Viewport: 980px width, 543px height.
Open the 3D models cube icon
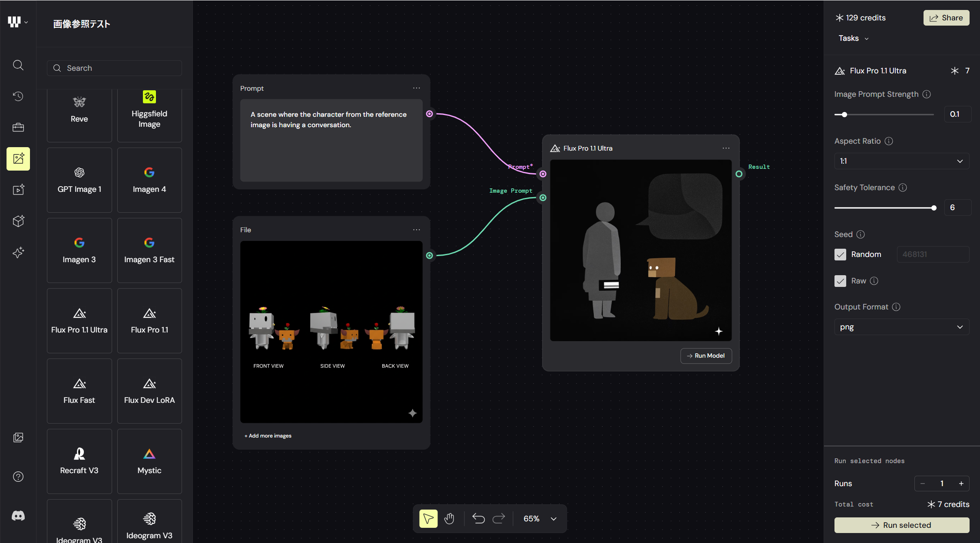18,221
